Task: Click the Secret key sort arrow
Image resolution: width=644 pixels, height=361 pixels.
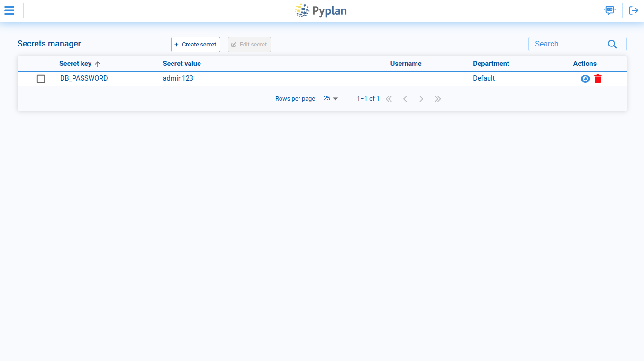Action: (98, 63)
